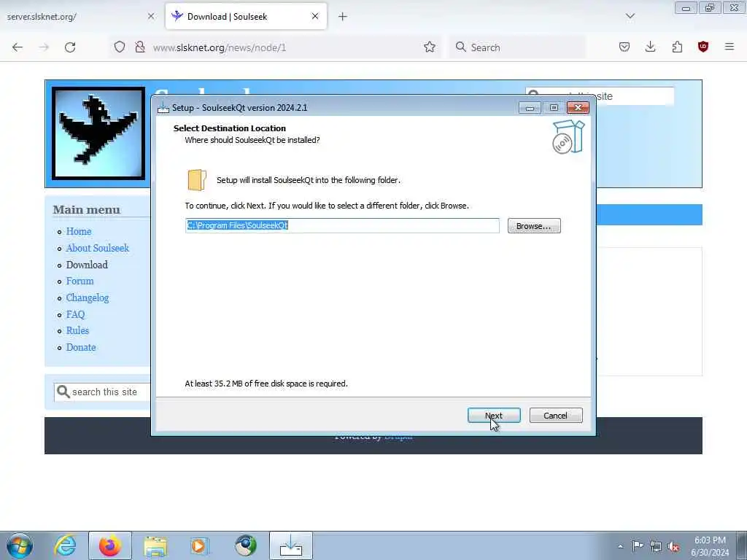Image resolution: width=747 pixels, height=560 pixels.
Task: Open the Action Center flag icon
Action: 638,546
